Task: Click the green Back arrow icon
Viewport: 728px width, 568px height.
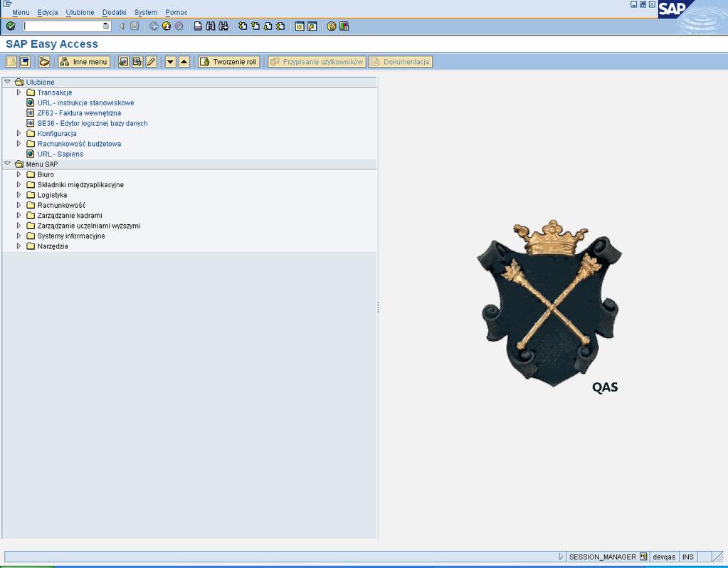Action: click(x=154, y=26)
